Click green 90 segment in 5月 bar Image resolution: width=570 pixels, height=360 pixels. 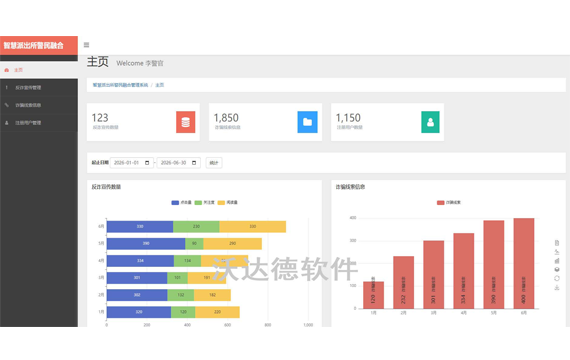pos(194,244)
